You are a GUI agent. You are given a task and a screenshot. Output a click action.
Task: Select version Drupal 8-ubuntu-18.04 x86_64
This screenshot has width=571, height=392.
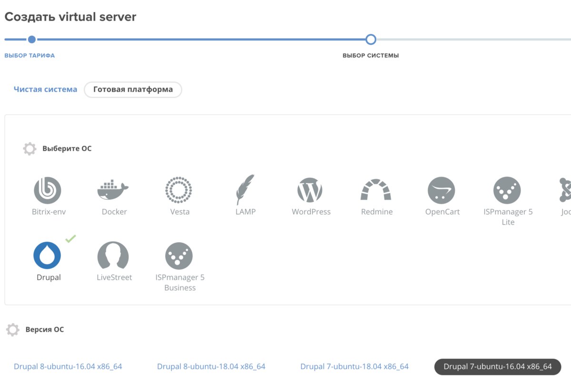tap(211, 366)
